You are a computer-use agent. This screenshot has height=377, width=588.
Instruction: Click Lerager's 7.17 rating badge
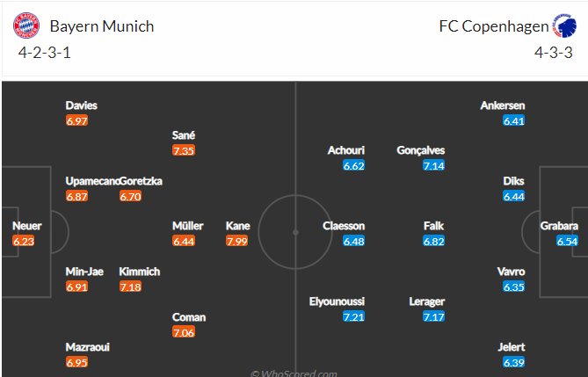pos(433,316)
